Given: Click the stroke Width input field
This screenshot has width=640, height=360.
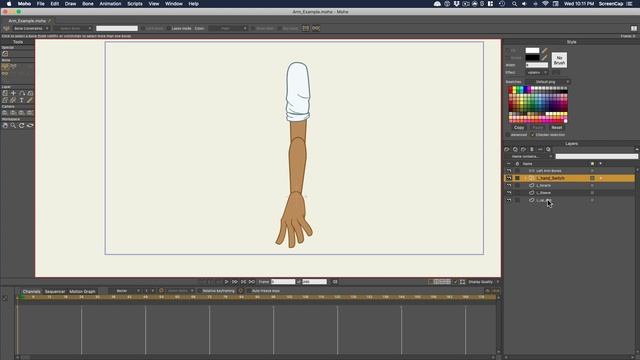Looking at the screenshot, I should pyautogui.click(x=537, y=65).
